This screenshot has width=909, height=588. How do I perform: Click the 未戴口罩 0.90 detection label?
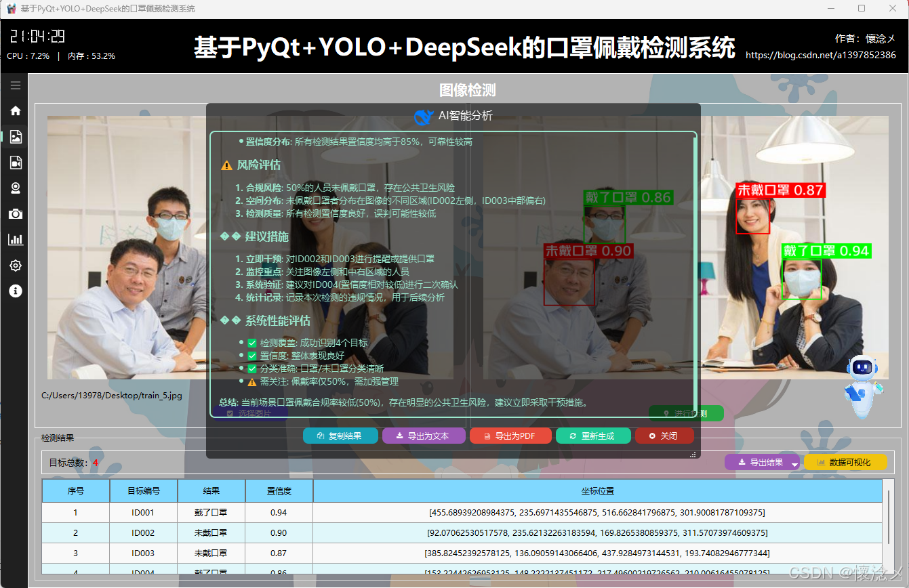pyautogui.click(x=588, y=251)
